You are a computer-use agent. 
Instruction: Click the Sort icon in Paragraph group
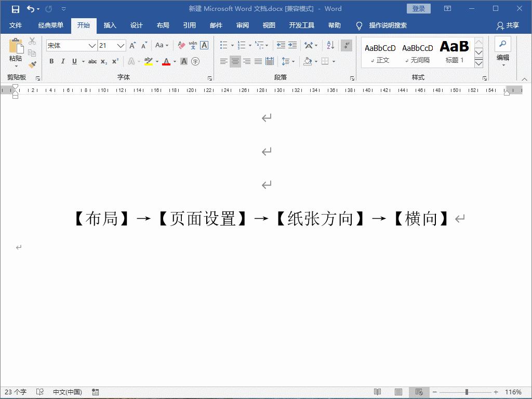(x=330, y=45)
